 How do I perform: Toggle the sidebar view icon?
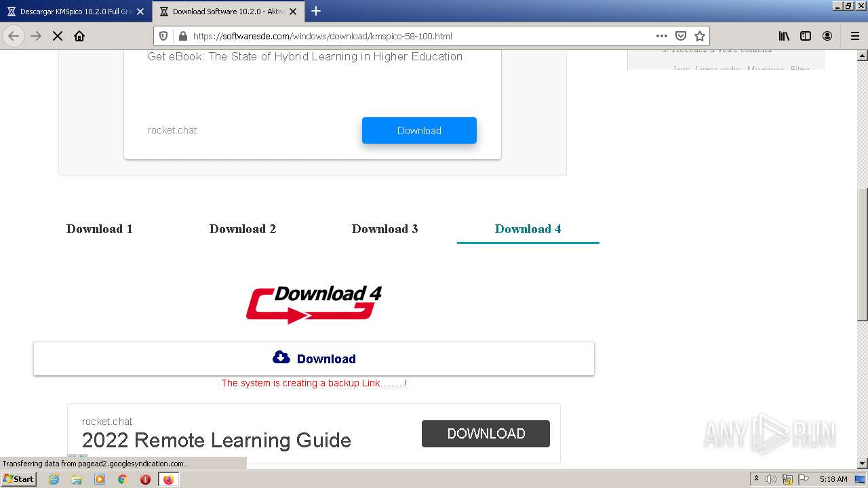[x=806, y=36]
